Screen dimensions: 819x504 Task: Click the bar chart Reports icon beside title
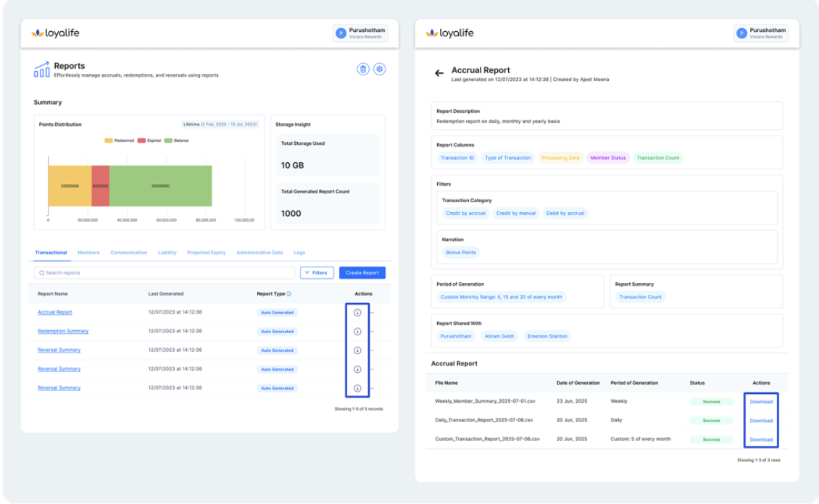(42, 70)
